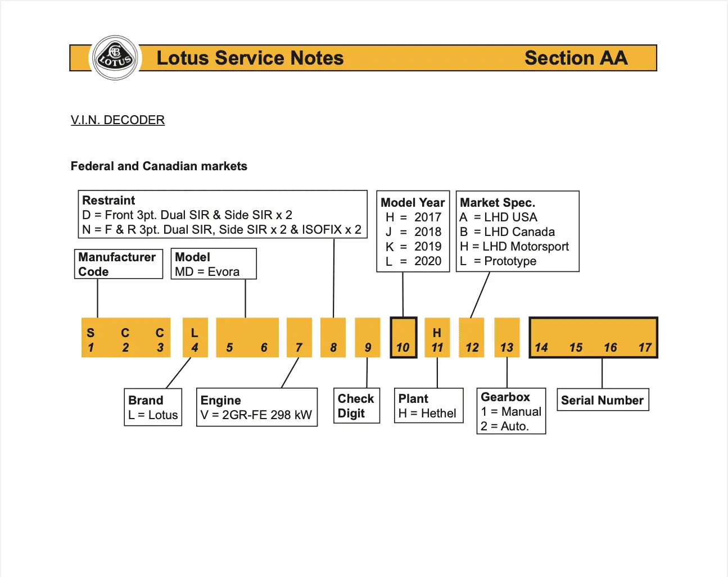This screenshot has width=728, height=577.
Task: Click the VIN position 8 orange cell
Action: click(333, 338)
